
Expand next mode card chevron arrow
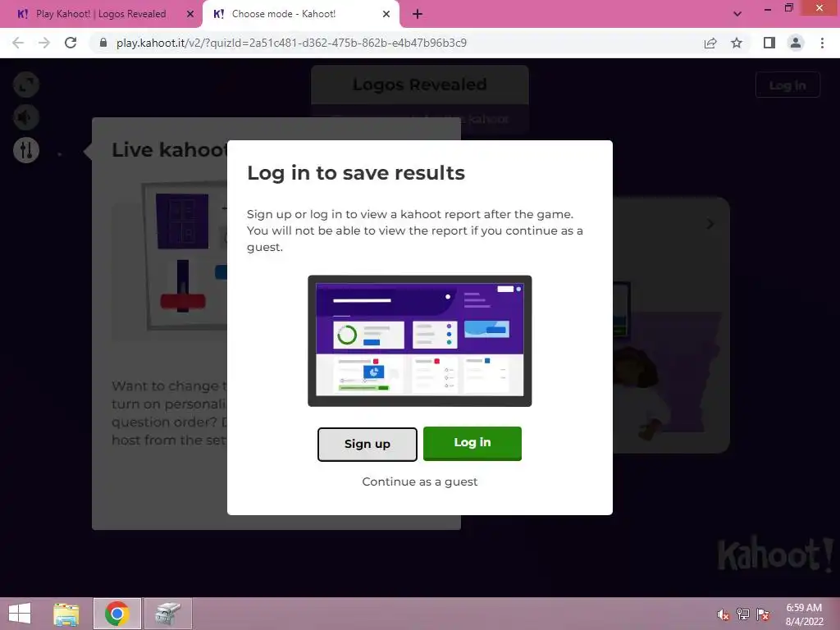710,224
